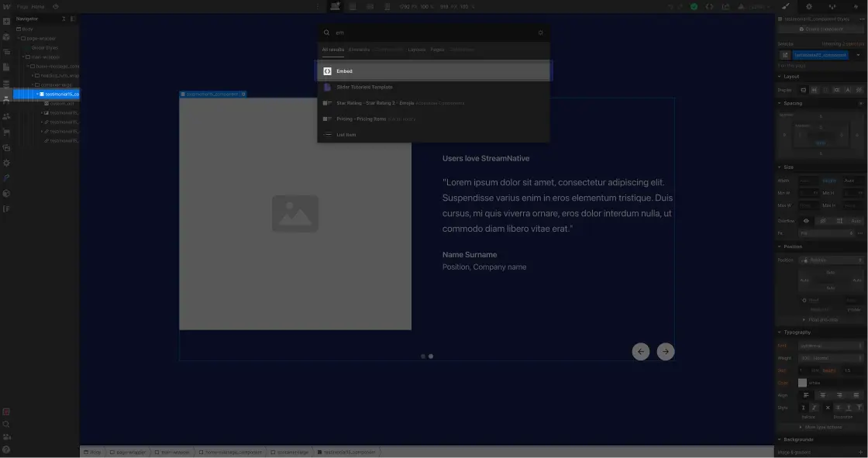Open the font Weight dropdown

coord(832,358)
